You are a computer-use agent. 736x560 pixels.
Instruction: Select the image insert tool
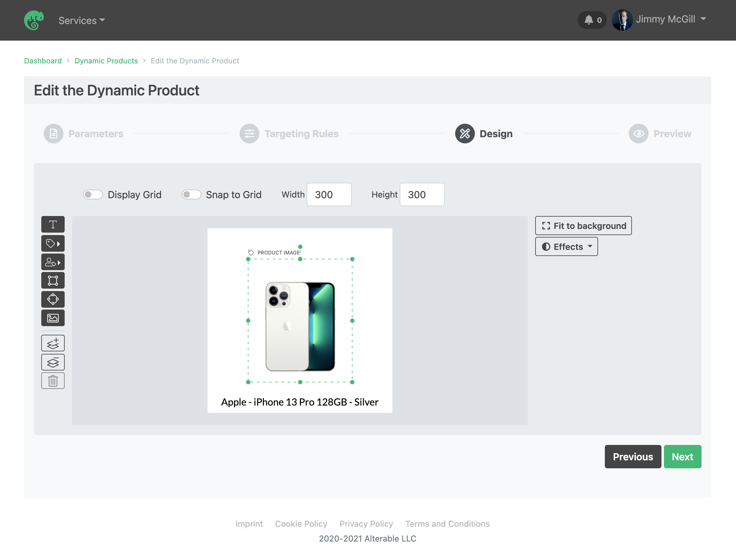[53, 318]
